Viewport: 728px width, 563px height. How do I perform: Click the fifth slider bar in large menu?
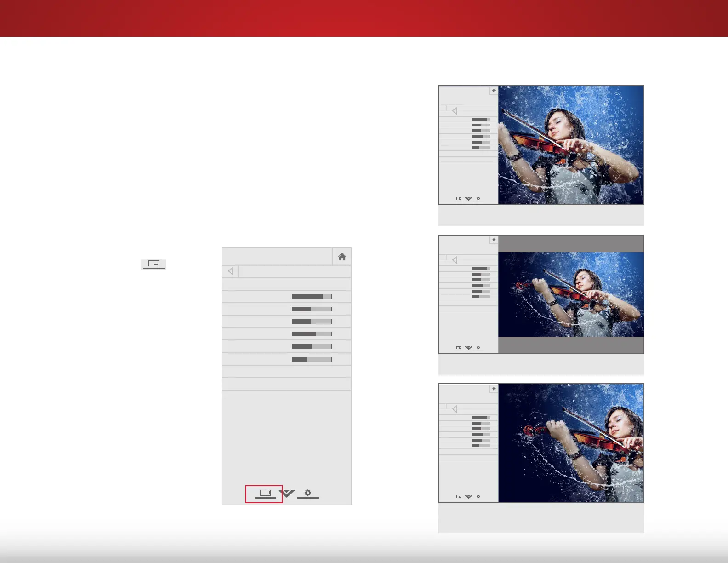tap(312, 346)
